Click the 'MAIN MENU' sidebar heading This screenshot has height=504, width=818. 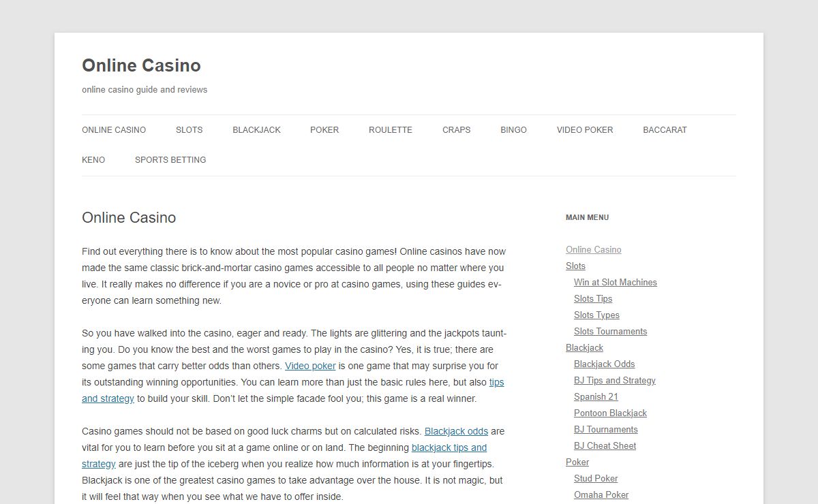[x=587, y=218]
